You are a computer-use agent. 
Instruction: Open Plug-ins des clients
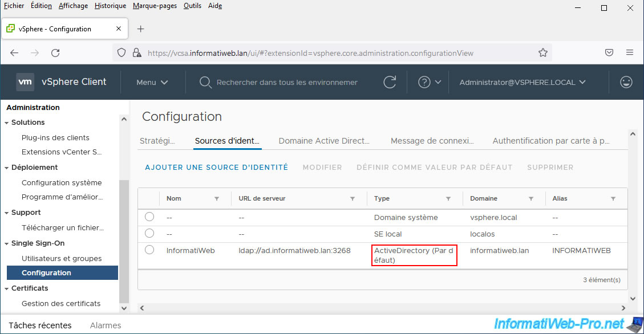[x=55, y=137]
